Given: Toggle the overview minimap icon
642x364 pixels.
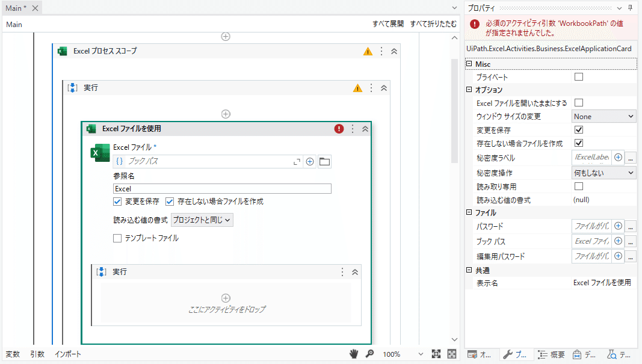Looking at the screenshot, I should pyautogui.click(x=452, y=354).
